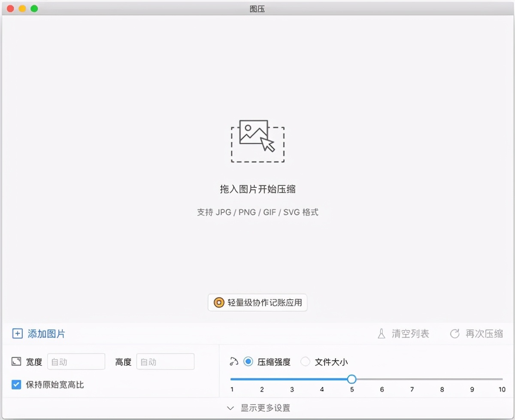Click the plus icon beside 添加图片
The image size is (515, 420).
point(17,334)
